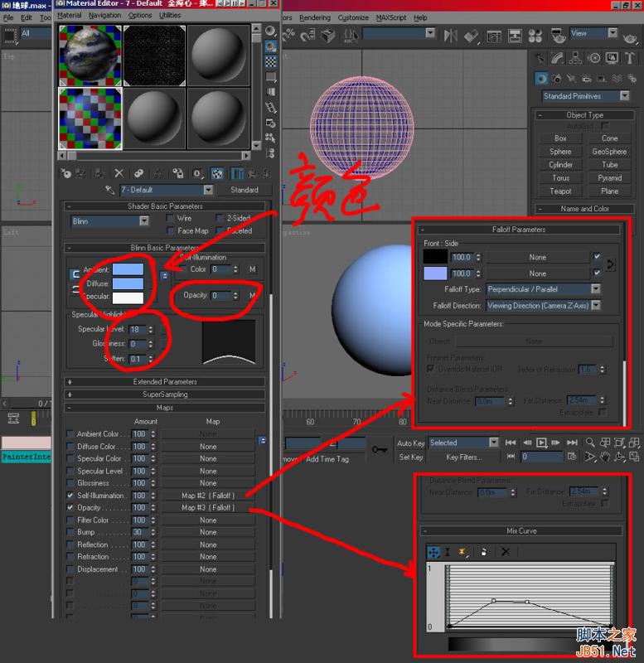Click the Standard material type button
Image resolution: width=644 pixels, height=663 pixels.
pos(244,190)
